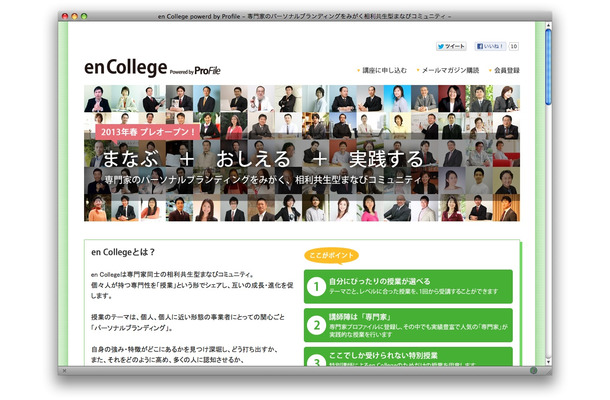Click the vertical scrollbar thumb
Image resolution: width=610 pixels, height=400 pixels.
pos(548,67)
